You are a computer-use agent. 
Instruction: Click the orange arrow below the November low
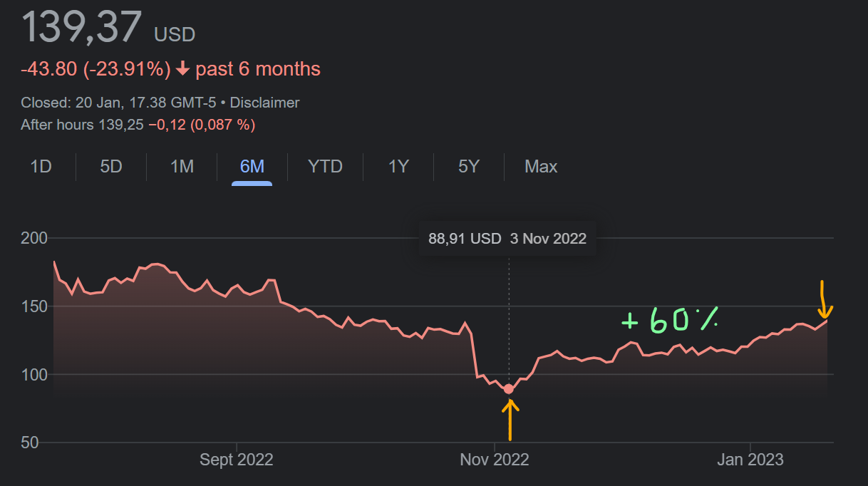pyautogui.click(x=510, y=420)
